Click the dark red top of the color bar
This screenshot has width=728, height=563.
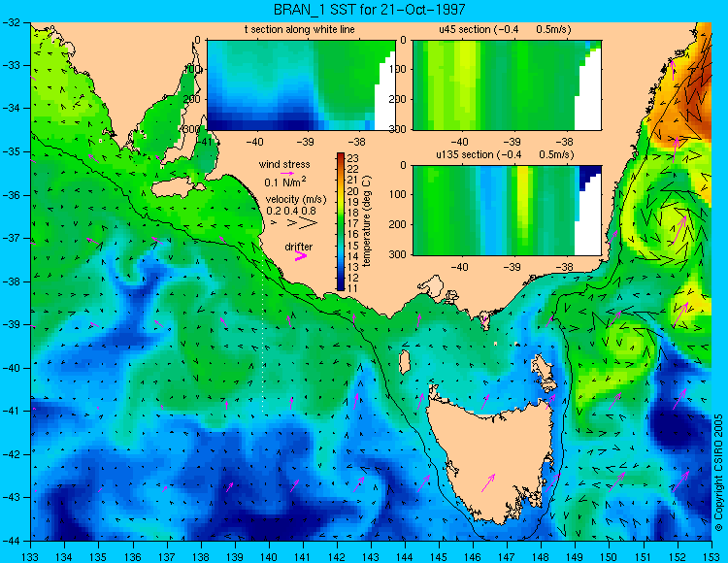pos(341,156)
